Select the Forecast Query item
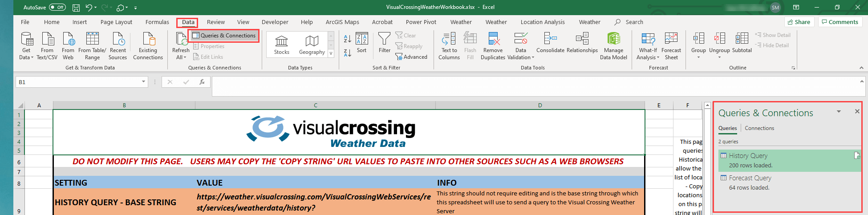Screen dimensions: 868x215 click(x=750, y=178)
